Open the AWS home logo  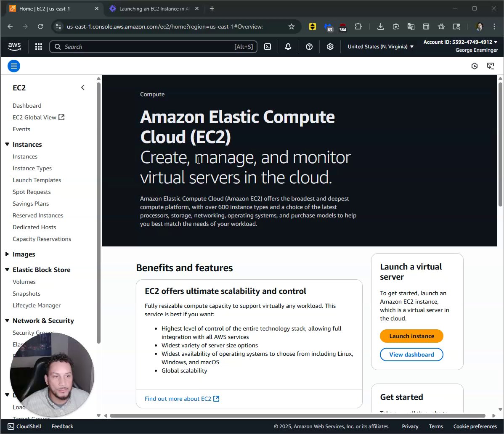(x=14, y=47)
